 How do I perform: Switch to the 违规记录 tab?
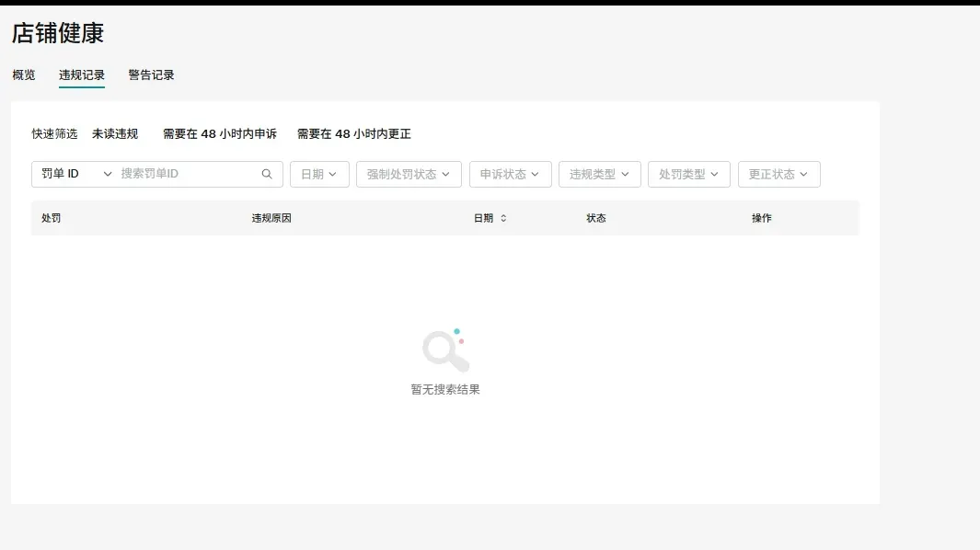coord(82,75)
